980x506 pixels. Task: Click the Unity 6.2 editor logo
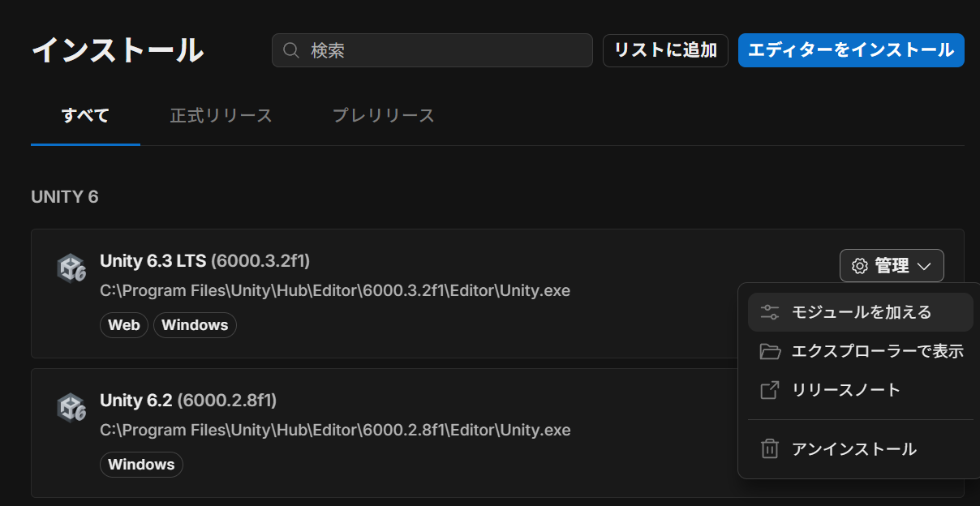71,408
